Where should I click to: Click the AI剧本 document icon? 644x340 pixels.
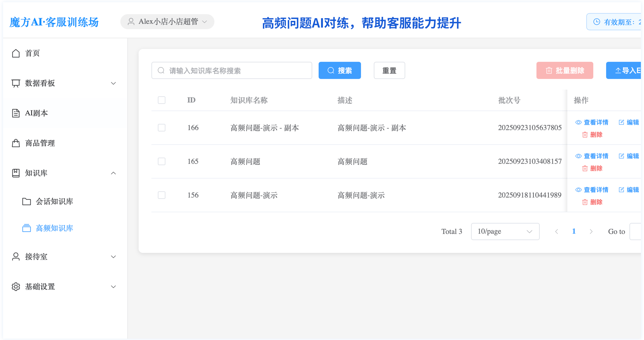(16, 113)
